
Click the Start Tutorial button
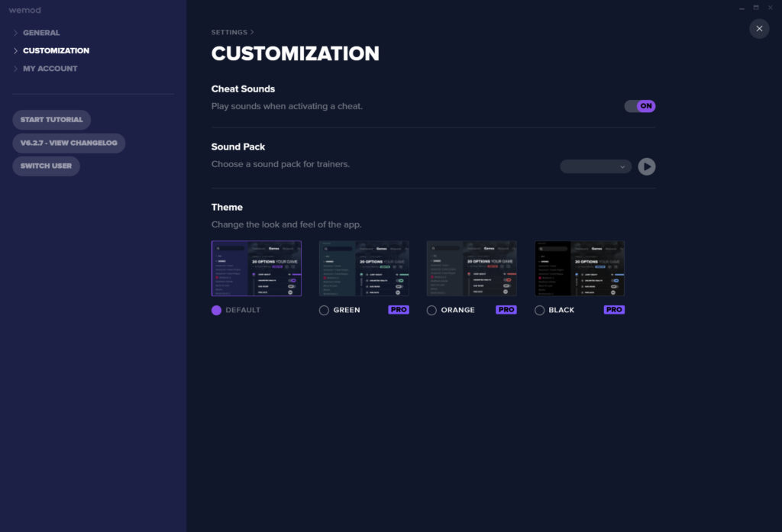pos(51,120)
